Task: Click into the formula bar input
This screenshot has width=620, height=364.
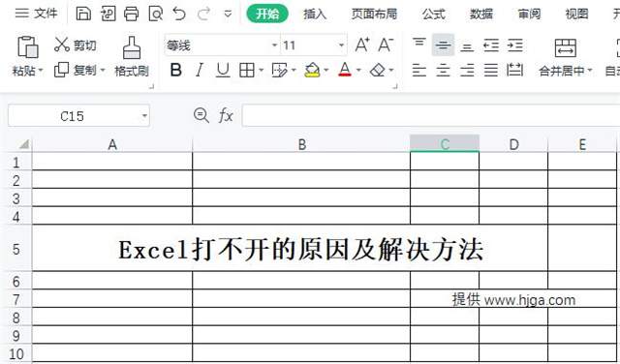Action: 431,115
